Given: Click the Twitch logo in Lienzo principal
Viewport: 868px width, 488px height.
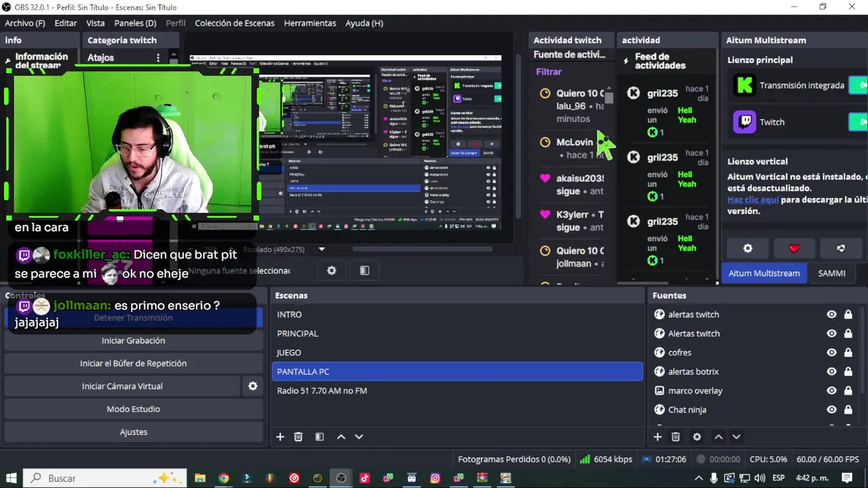Looking at the screenshot, I should click(x=745, y=122).
